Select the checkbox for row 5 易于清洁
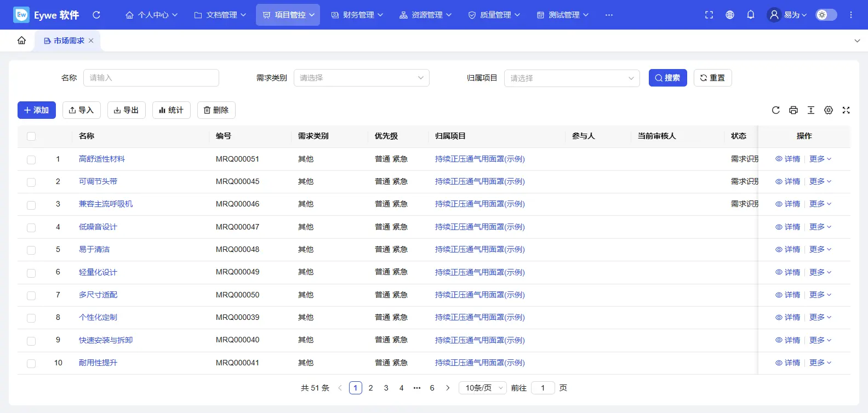The width and height of the screenshot is (868, 413). (x=31, y=250)
